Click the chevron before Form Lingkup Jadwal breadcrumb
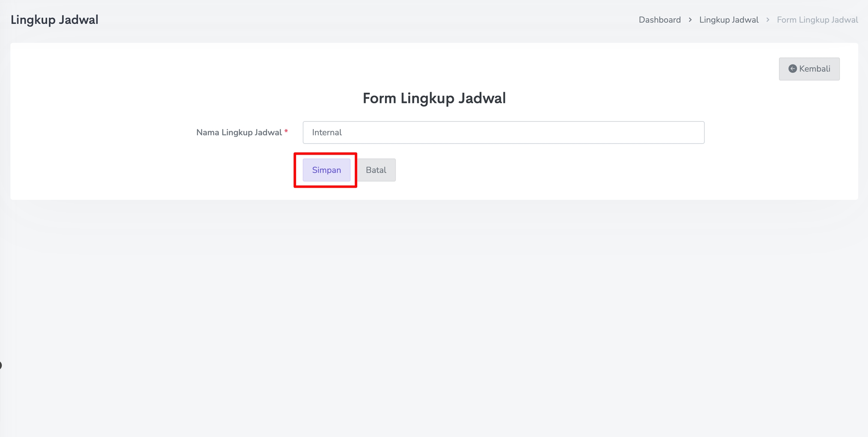 768,20
